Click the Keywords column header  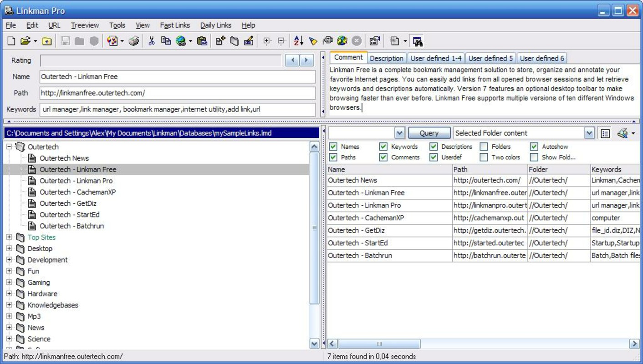[616, 169]
